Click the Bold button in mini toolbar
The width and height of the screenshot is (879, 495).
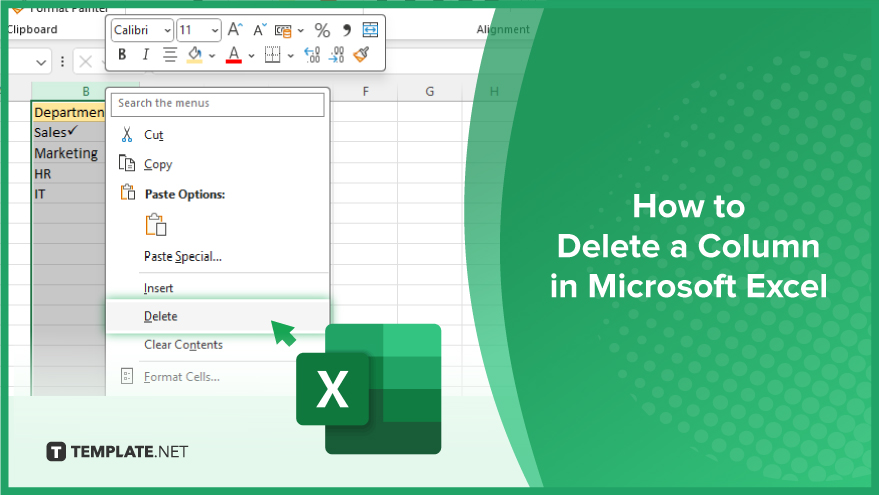(122, 55)
